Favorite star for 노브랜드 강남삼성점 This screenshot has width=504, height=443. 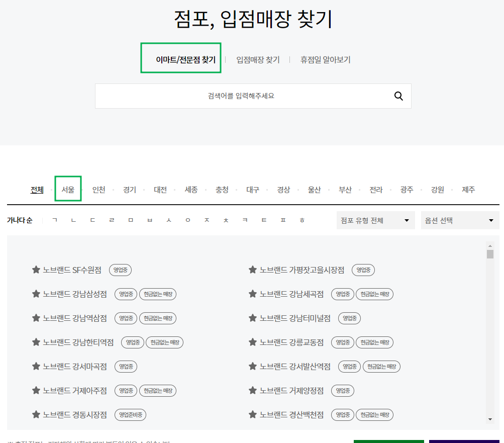click(x=36, y=294)
